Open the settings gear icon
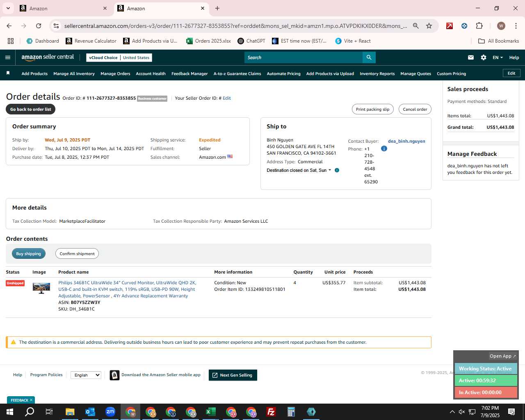525x420 pixels. pos(484,57)
